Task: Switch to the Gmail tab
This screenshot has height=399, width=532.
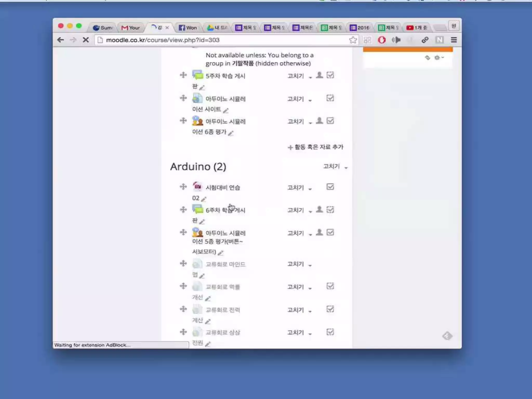Action: point(131,28)
